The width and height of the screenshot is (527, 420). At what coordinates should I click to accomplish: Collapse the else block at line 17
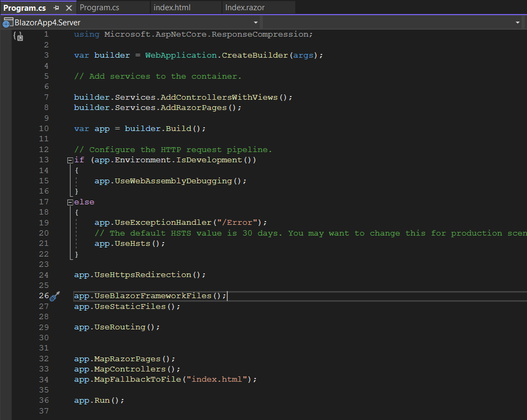click(70, 202)
